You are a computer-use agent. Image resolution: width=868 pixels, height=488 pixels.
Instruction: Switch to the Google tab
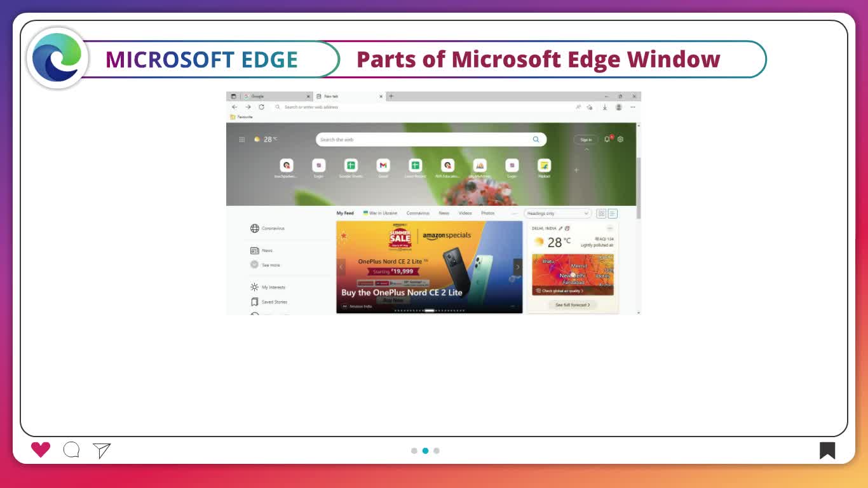pyautogui.click(x=277, y=97)
